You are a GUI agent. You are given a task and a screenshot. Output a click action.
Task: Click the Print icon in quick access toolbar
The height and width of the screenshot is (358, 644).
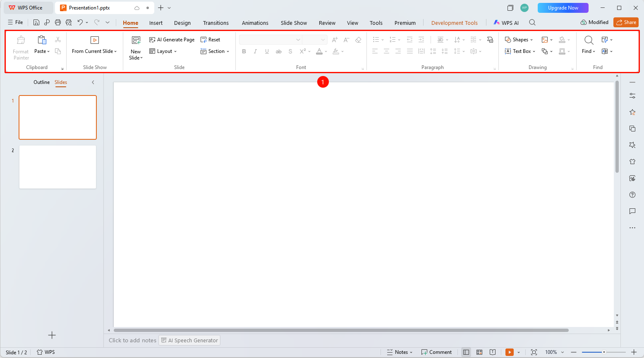[58, 22]
